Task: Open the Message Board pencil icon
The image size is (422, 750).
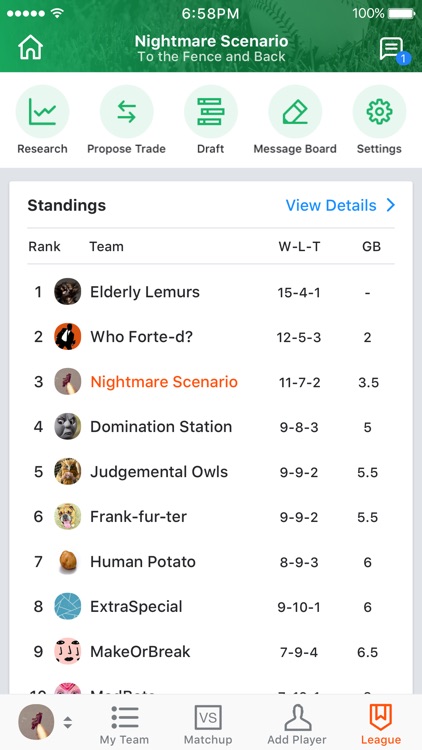Action: 295,111
